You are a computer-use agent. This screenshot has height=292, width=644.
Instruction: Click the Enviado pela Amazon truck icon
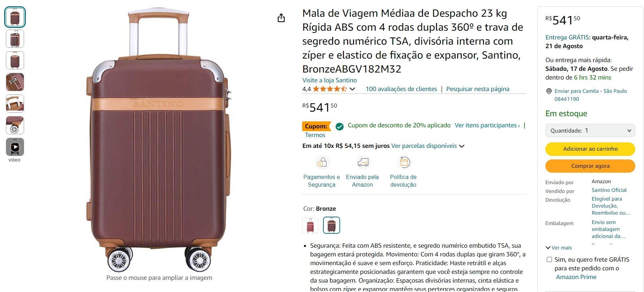click(362, 163)
